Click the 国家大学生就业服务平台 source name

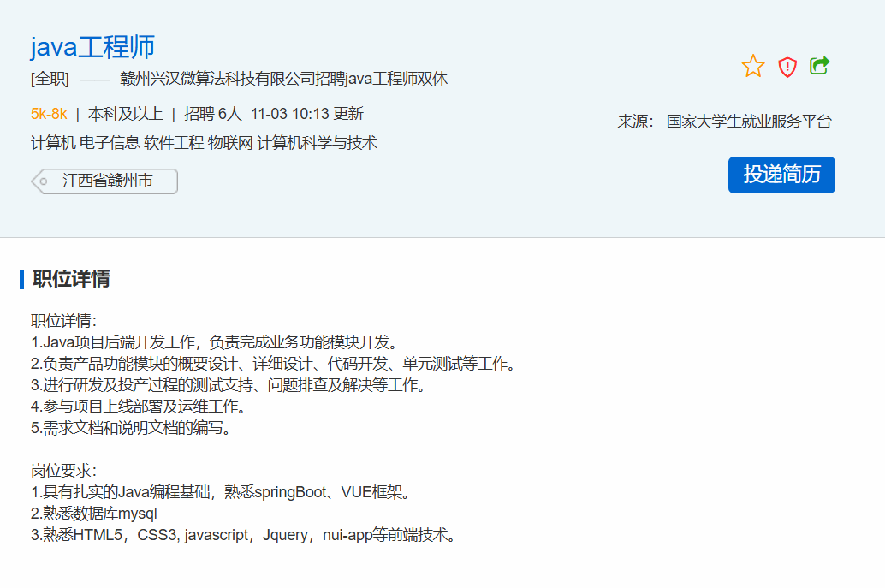749,122
